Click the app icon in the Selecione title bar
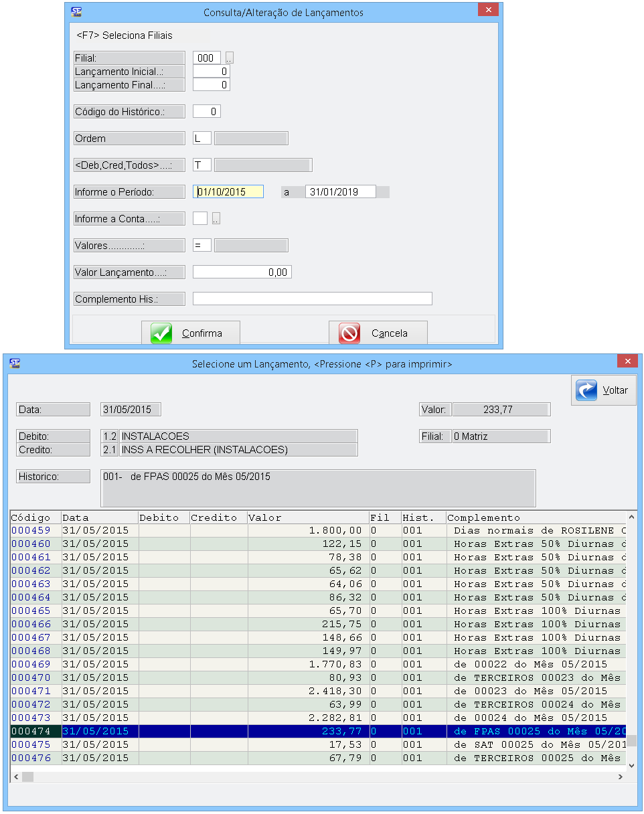The height and width of the screenshot is (814, 644). (15, 363)
